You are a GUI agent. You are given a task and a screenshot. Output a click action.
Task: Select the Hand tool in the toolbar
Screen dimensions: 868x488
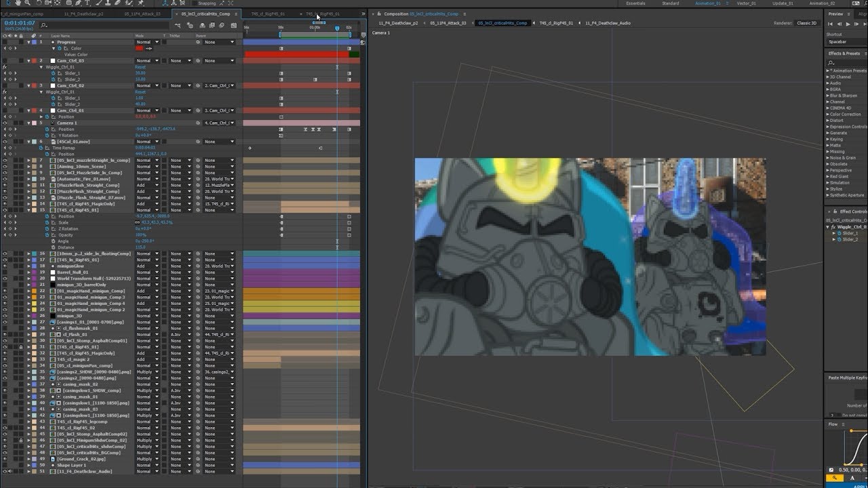[18, 3]
